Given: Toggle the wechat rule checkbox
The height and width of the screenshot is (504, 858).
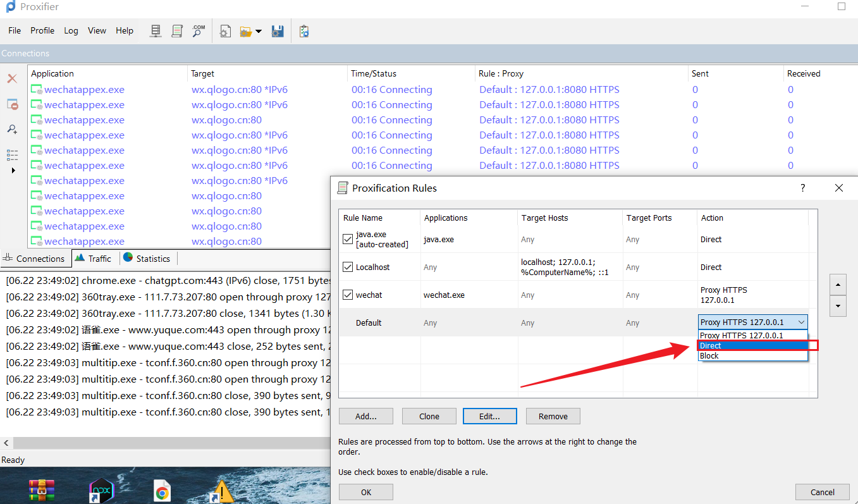Looking at the screenshot, I should tap(348, 295).
